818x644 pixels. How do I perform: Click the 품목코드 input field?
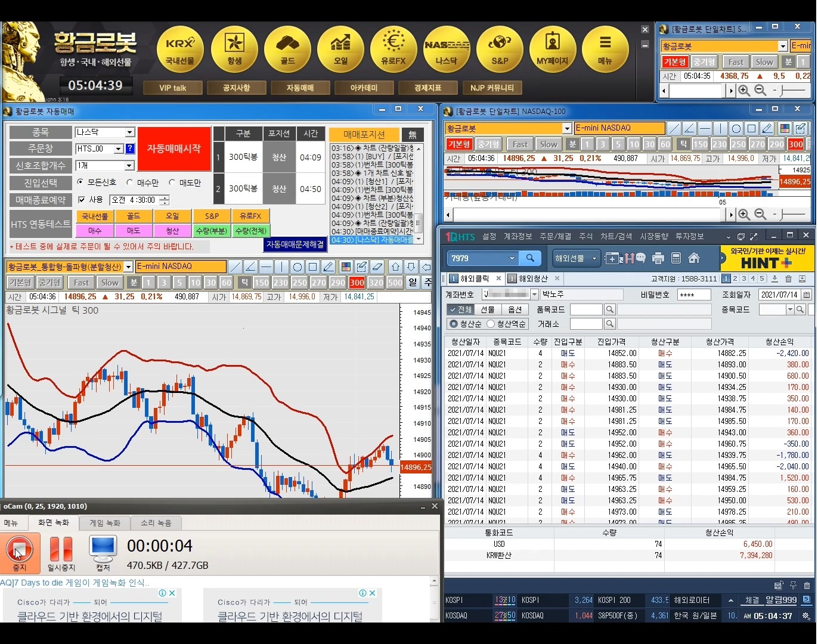(586, 309)
